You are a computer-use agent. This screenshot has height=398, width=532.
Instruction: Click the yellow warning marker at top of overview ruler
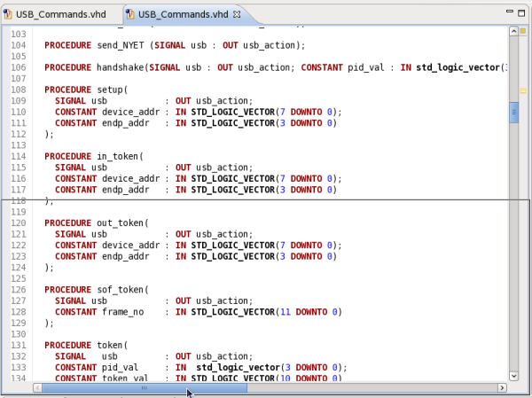[x=523, y=31]
